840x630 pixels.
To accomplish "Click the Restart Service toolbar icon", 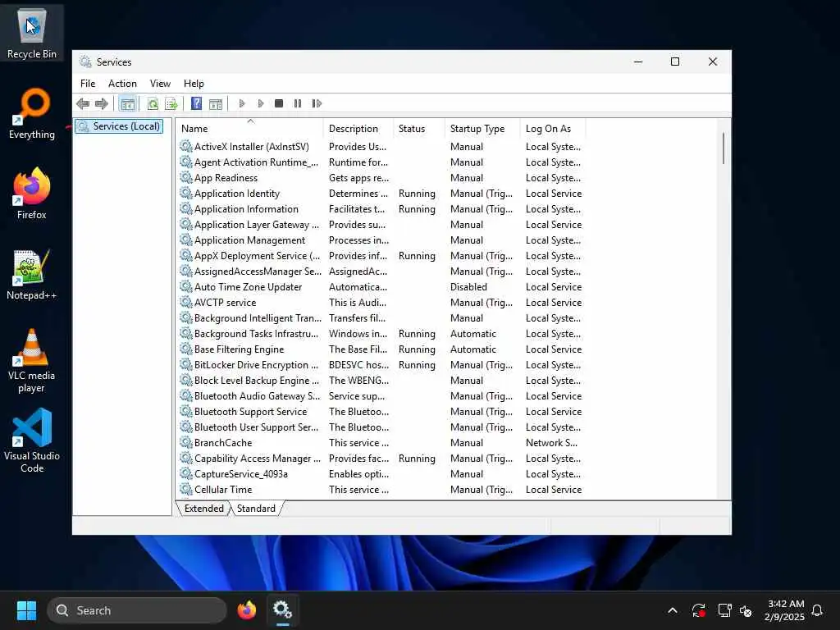I will pos(317,103).
